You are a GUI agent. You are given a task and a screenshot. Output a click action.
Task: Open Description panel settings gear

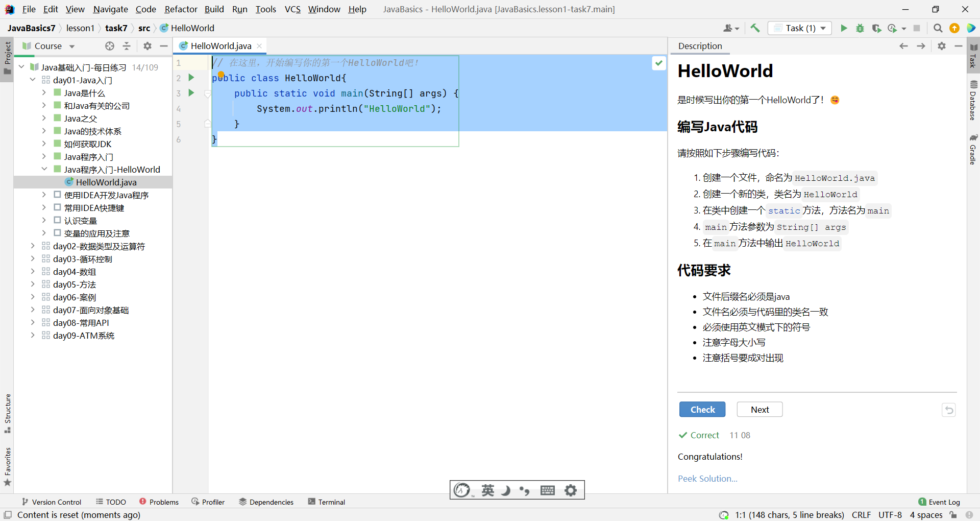[942, 46]
